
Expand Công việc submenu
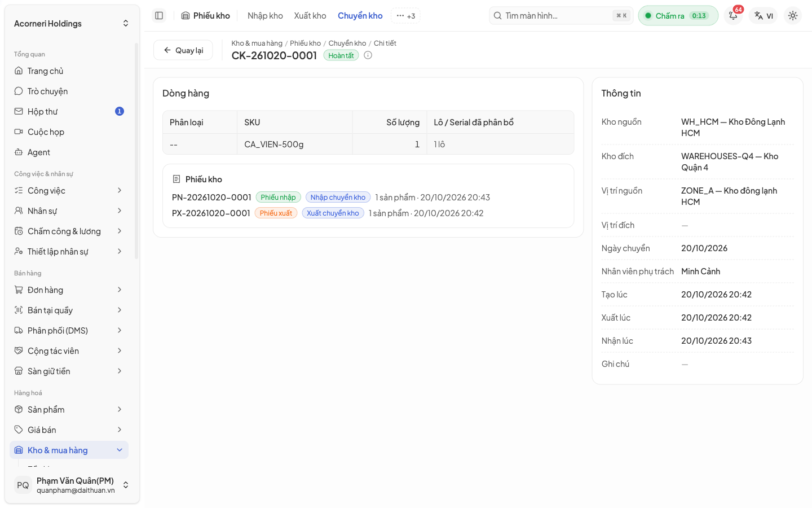[x=69, y=191]
